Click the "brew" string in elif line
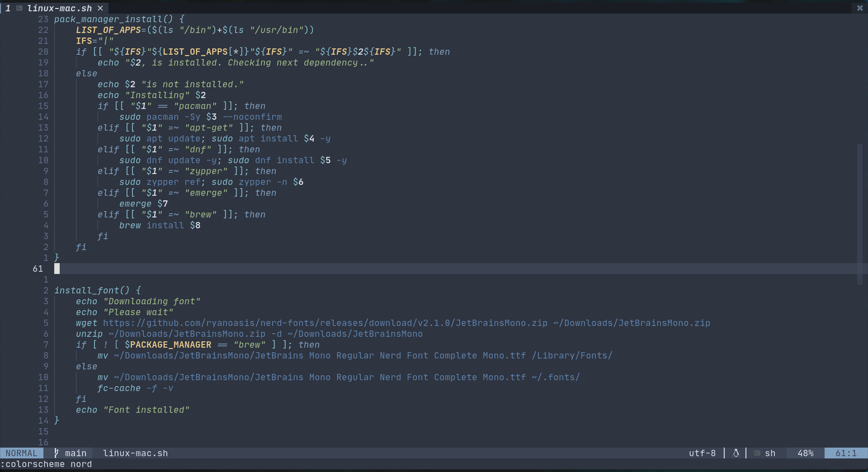The image size is (868, 472). click(x=201, y=214)
